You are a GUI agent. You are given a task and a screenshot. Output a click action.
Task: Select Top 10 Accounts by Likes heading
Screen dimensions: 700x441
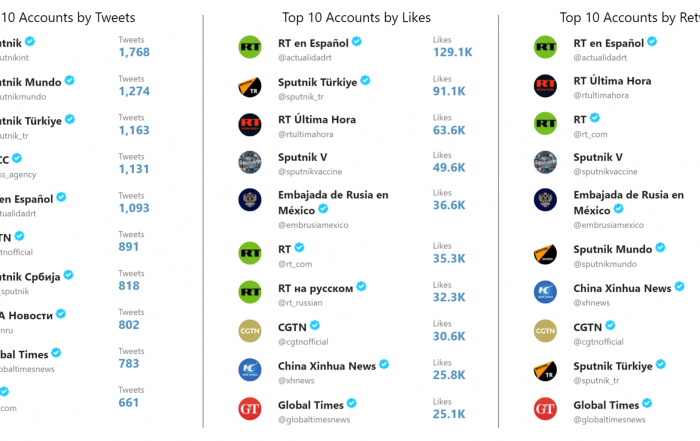point(356,17)
